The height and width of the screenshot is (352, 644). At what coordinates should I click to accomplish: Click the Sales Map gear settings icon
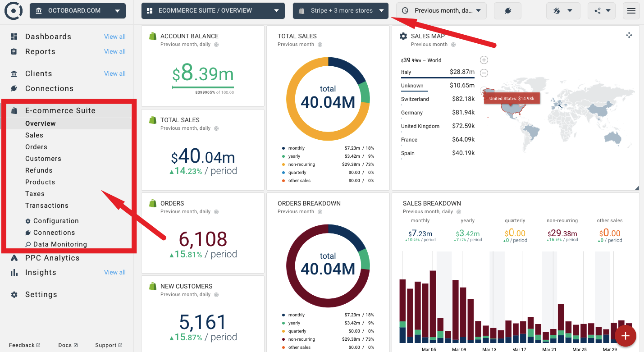(403, 36)
